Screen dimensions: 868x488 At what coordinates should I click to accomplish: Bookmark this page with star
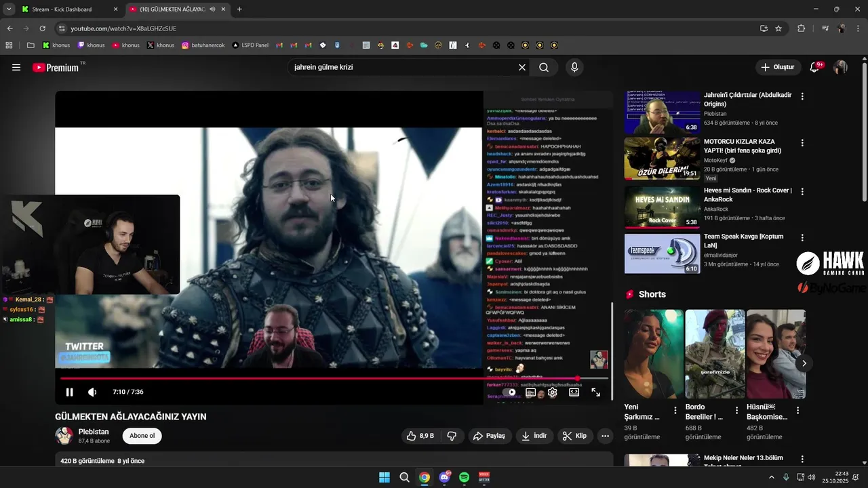coord(778,28)
